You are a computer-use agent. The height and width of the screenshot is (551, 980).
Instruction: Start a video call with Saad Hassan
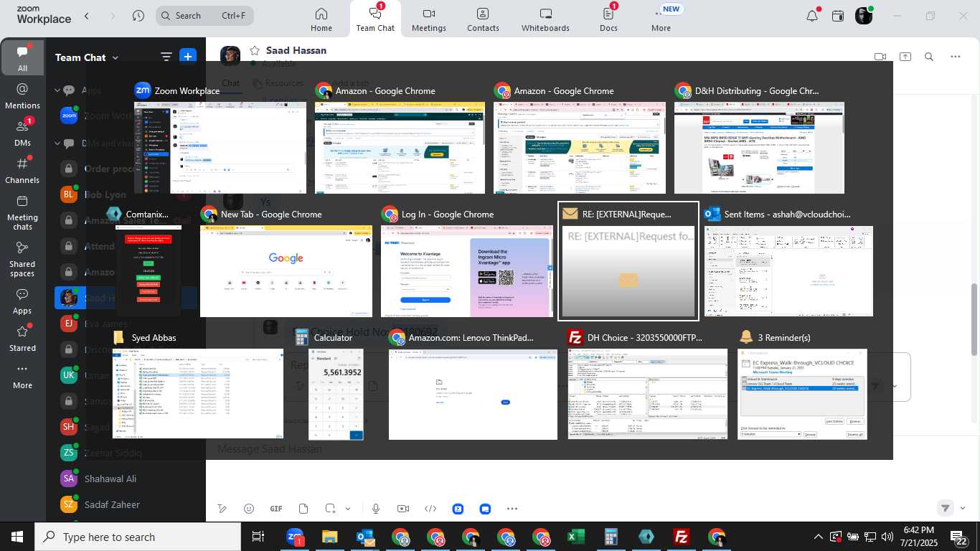pos(880,57)
